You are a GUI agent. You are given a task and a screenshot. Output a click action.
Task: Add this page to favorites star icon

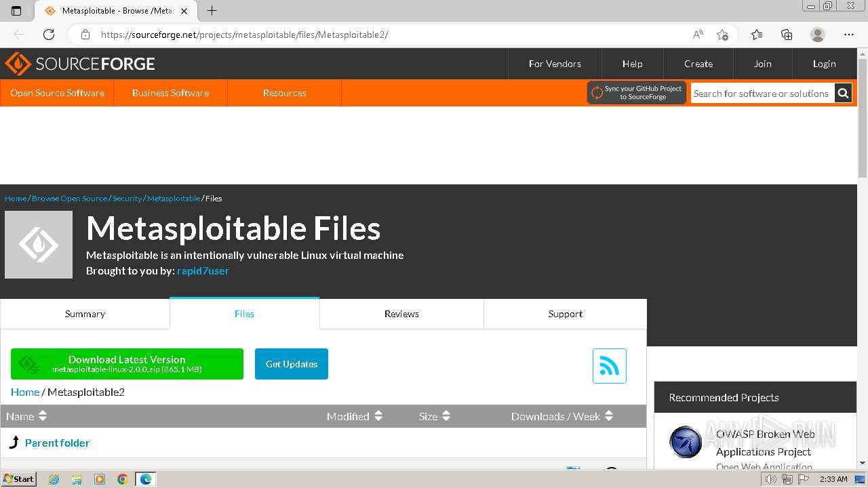(x=722, y=35)
